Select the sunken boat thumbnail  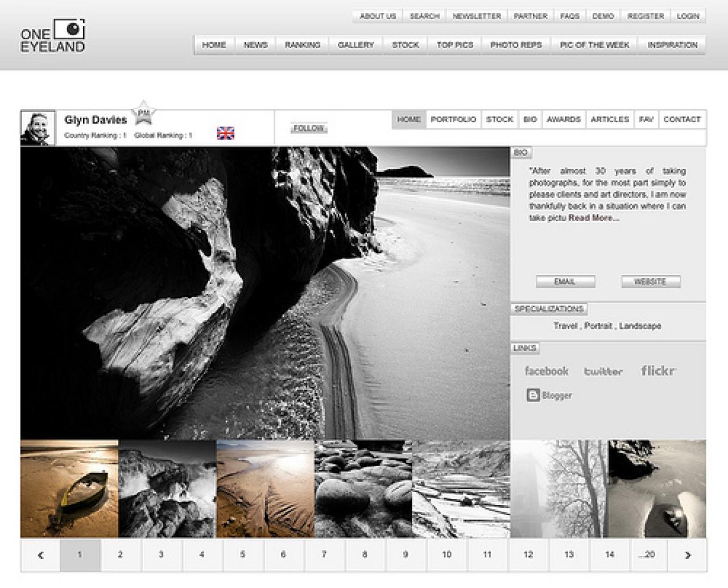(69, 488)
